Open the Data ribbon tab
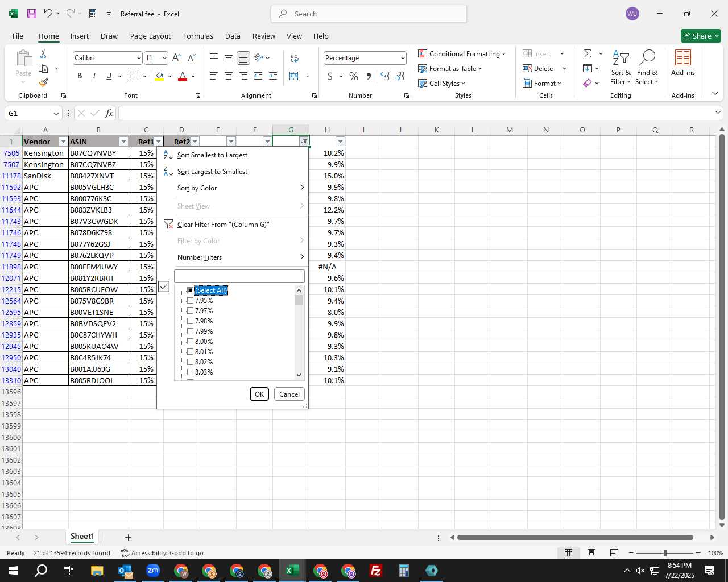The image size is (728, 582). pos(233,36)
